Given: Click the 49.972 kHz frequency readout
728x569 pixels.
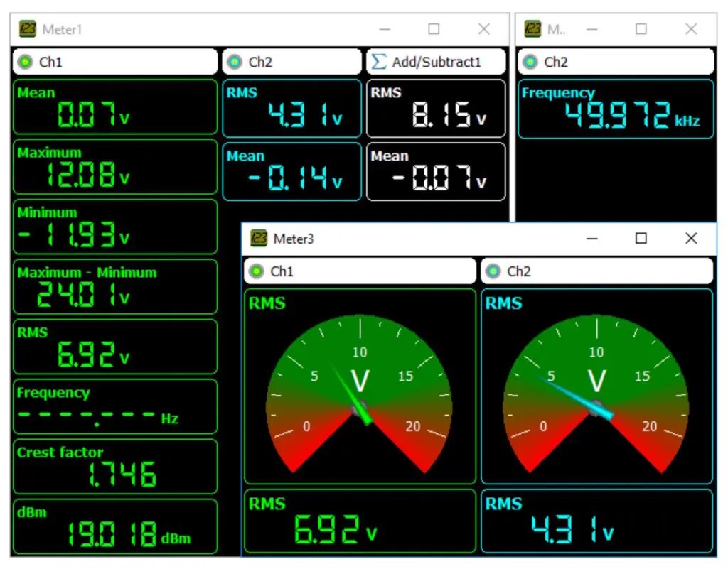Looking at the screenshot, I should click(x=615, y=109).
